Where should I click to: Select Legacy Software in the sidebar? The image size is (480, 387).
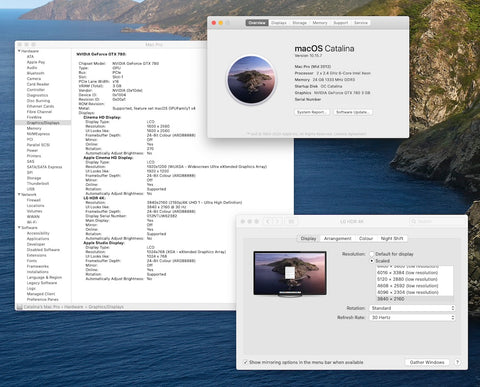pyautogui.click(x=42, y=283)
